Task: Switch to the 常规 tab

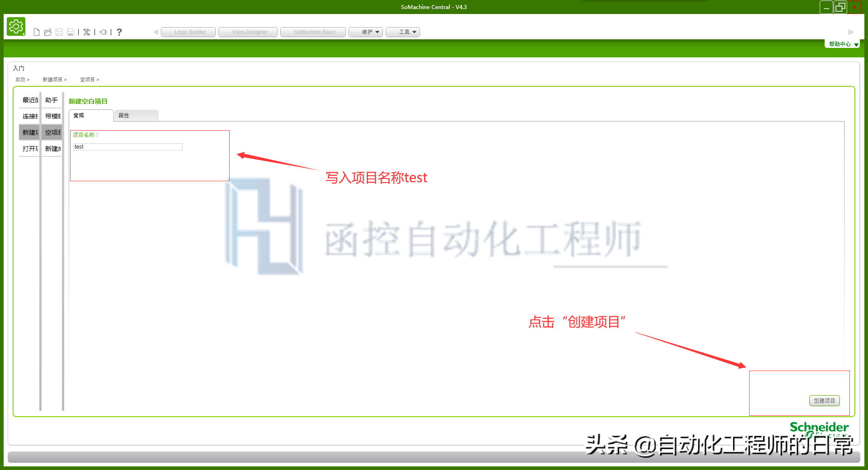Action: 91,116
